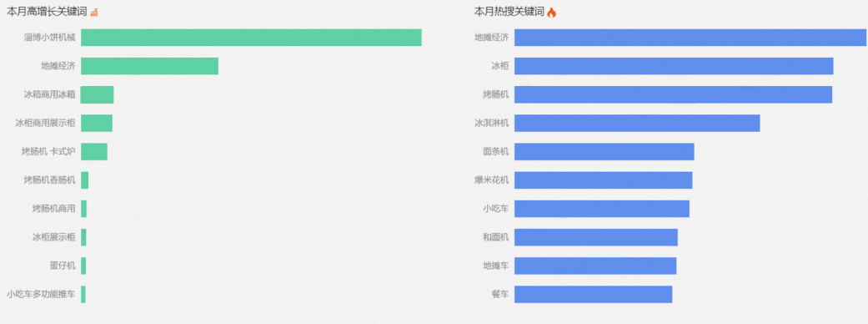This screenshot has width=868, height=324.
Task: Select the blue 地摊经济 hot-search bar
Action: [x=690, y=38]
